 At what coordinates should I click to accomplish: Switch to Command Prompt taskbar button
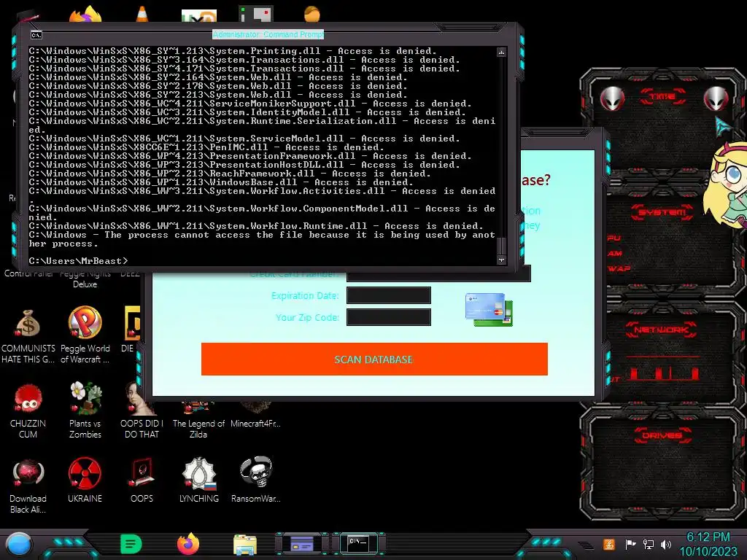pyautogui.click(x=358, y=543)
